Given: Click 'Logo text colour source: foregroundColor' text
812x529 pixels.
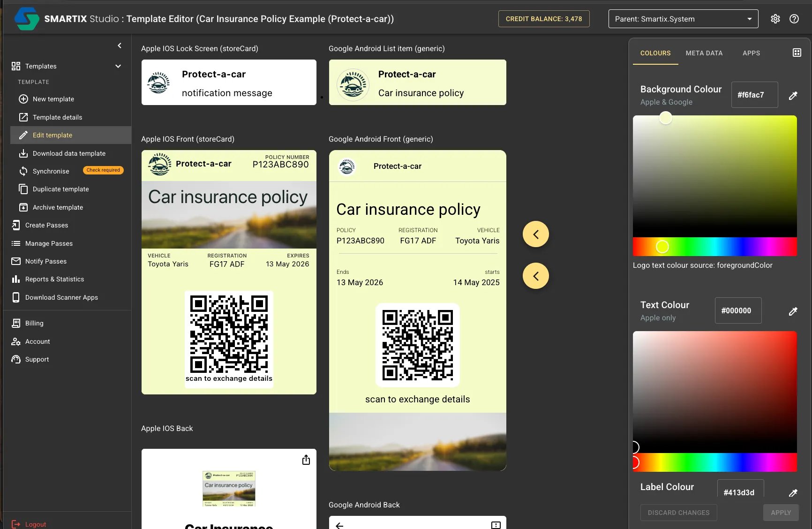Looking at the screenshot, I should click(703, 265).
